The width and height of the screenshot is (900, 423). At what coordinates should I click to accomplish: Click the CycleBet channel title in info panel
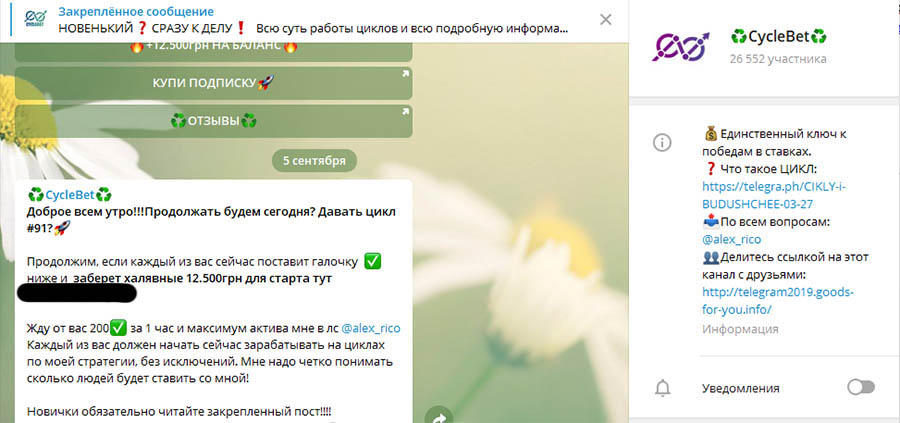(x=779, y=37)
